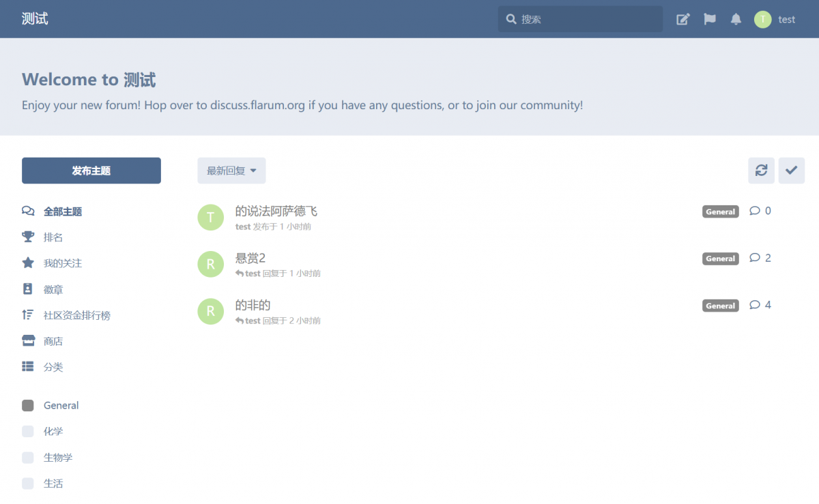Viewport: 819px width, 504px height.
Task: Click the compose pencil icon in header
Action: pyautogui.click(x=682, y=19)
